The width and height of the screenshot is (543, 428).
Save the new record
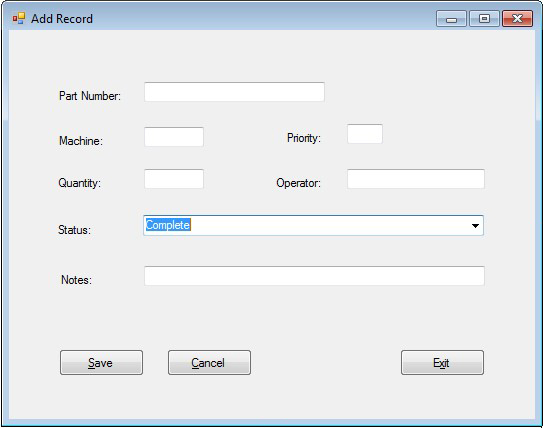(101, 363)
